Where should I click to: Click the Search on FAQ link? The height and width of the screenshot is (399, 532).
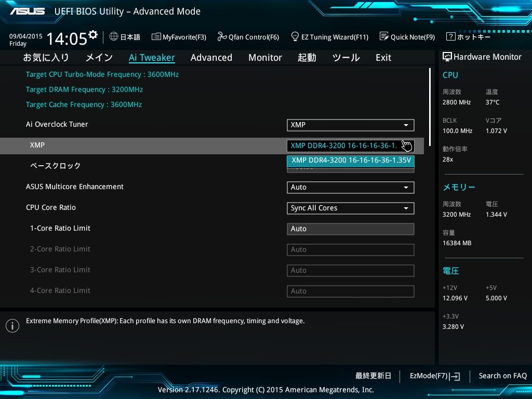(x=502, y=376)
